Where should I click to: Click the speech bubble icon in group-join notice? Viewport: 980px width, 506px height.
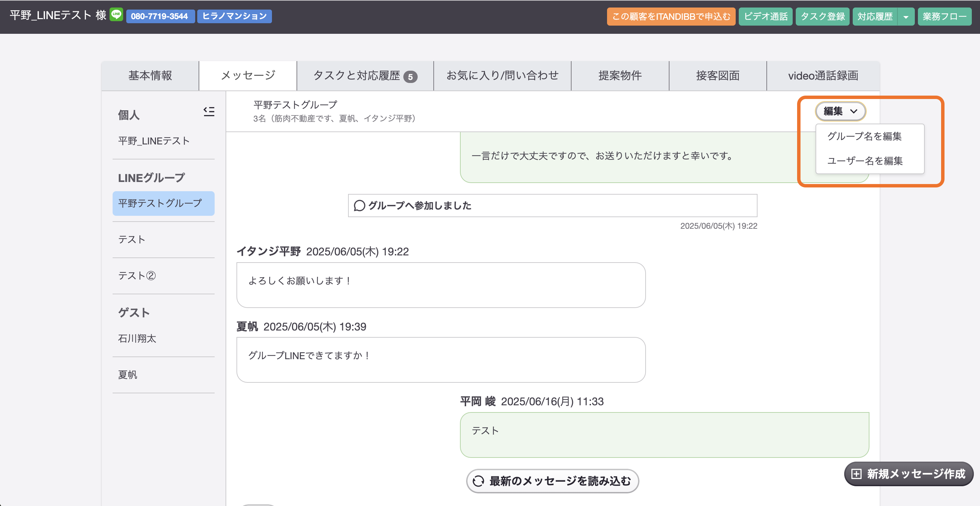pyautogui.click(x=360, y=206)
